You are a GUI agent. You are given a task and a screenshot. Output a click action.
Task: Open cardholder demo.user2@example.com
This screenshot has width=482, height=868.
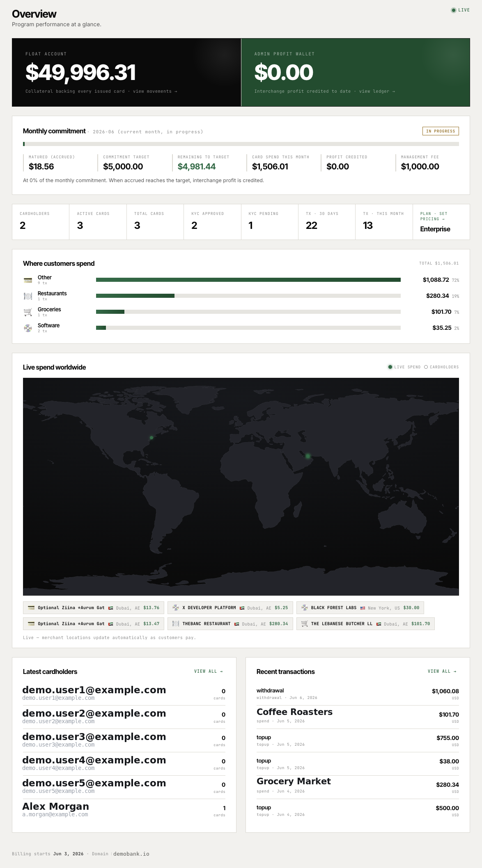point(124,717)
